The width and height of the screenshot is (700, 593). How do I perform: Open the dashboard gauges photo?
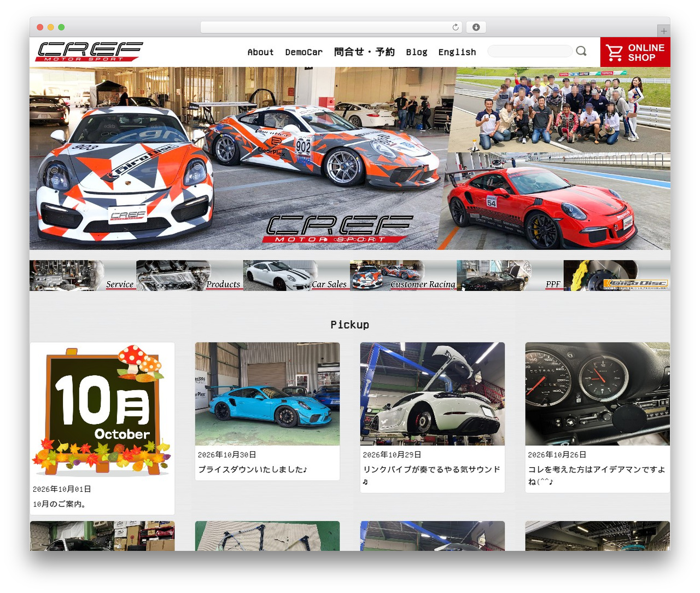597,394
